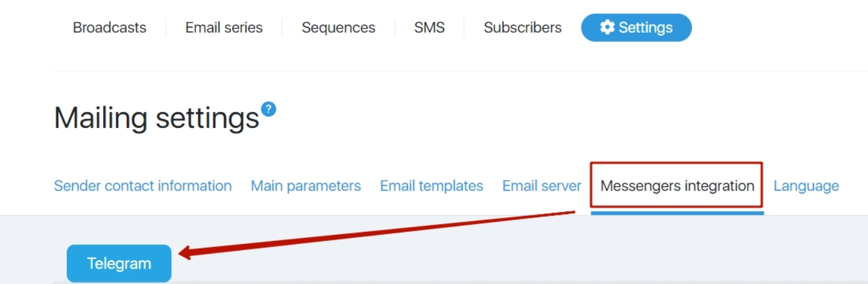Click the highlighted Settings pill button
The image size is (868, 284).
click(x=636, y=28)
